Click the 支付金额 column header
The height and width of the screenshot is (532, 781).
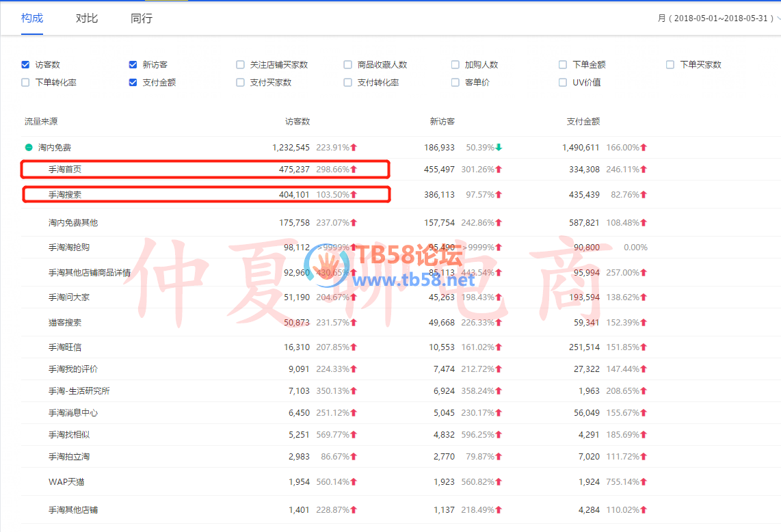coord(583,121)
